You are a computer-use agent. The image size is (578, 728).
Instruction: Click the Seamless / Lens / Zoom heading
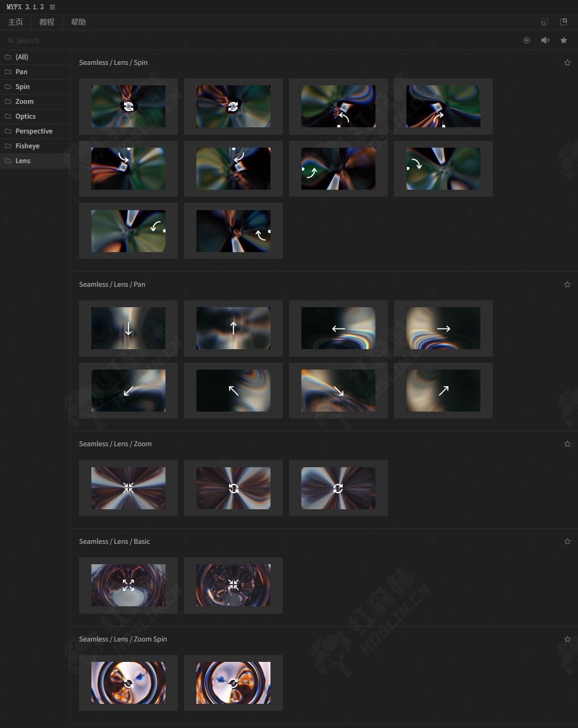pos(115,444)
